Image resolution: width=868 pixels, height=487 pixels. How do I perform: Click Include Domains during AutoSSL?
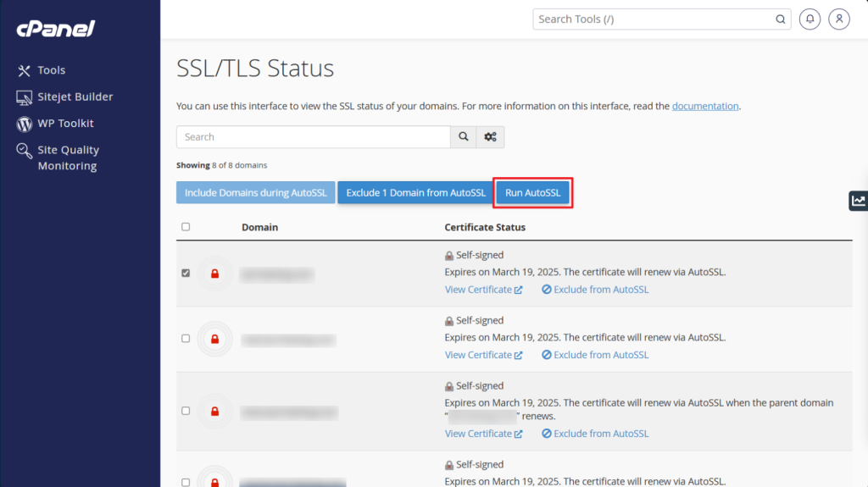pyautogui.click(x=256, y=192)
